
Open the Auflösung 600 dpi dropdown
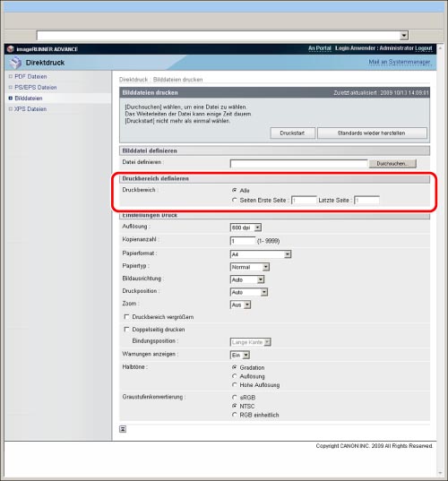pyautogui.click(x=246, y=228)
